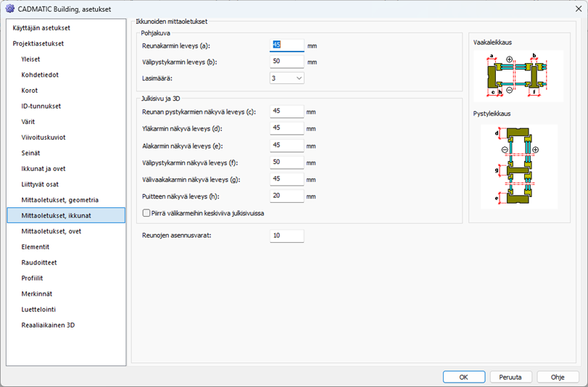The width and height of the screenshot is (588, 387).
Task: Enable Piirrä välikarmeihin keskiviiva julkisivuissa checkbox
Action: pos(147,213)
